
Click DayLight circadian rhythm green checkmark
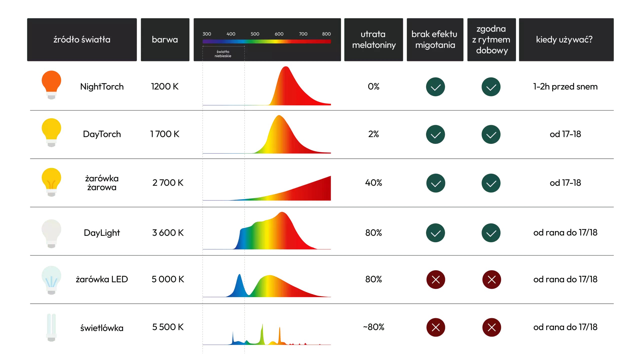coord(491,233)
